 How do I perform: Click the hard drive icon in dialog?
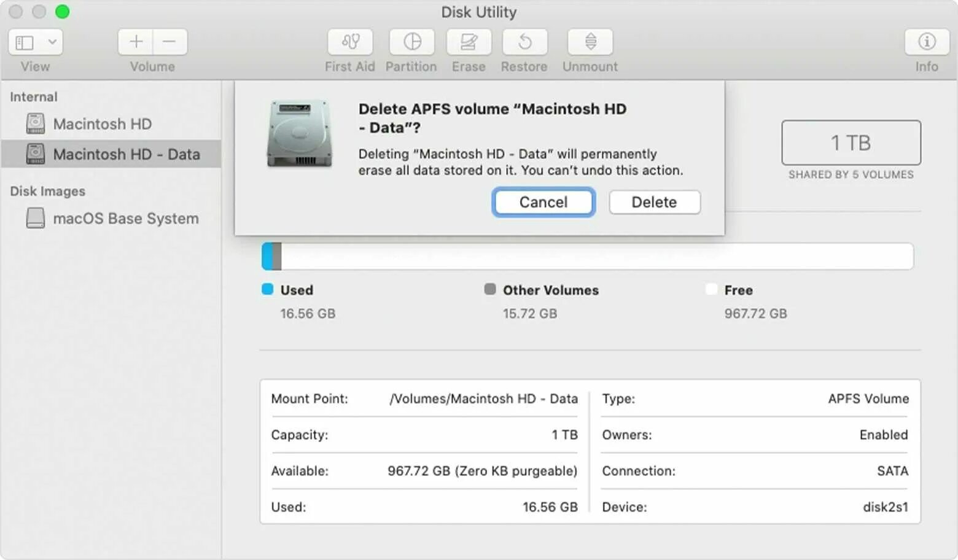point(300,134)
